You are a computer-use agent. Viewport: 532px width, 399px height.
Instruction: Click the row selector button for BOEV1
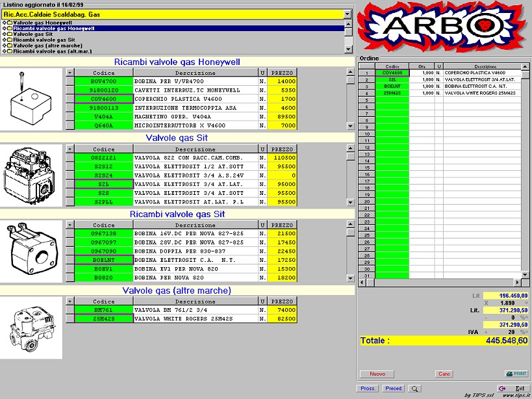pos(70,269)
